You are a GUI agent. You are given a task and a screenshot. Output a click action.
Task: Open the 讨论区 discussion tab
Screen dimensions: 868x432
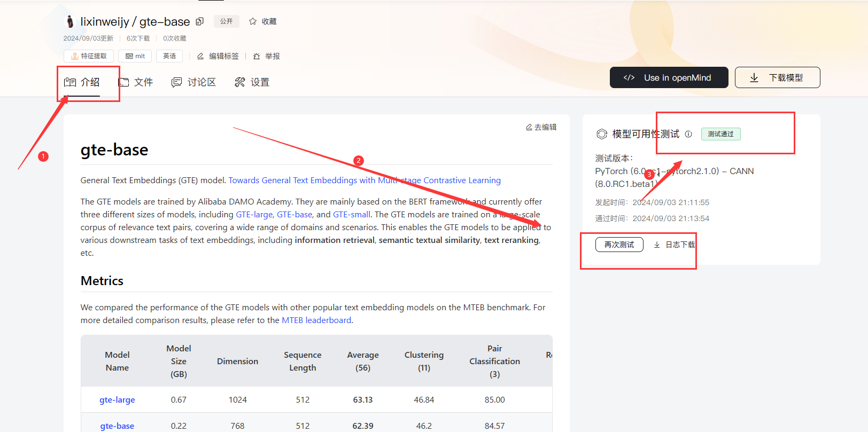(193, 82)
